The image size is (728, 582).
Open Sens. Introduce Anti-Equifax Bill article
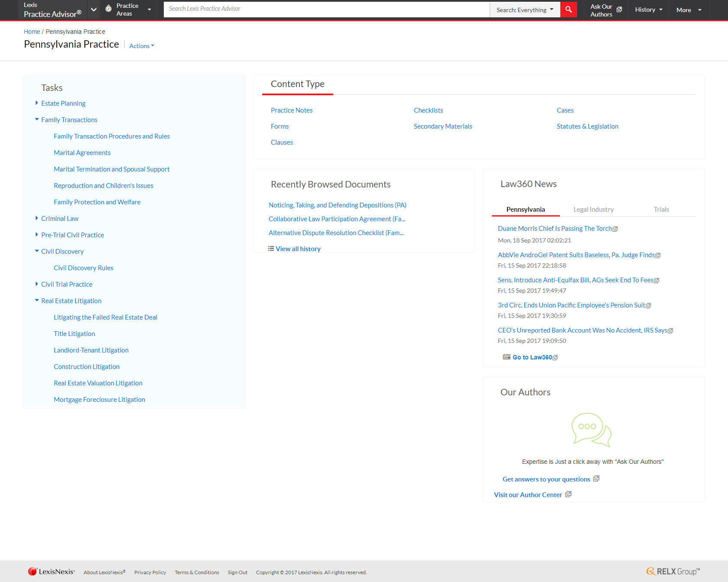[575, 280]
